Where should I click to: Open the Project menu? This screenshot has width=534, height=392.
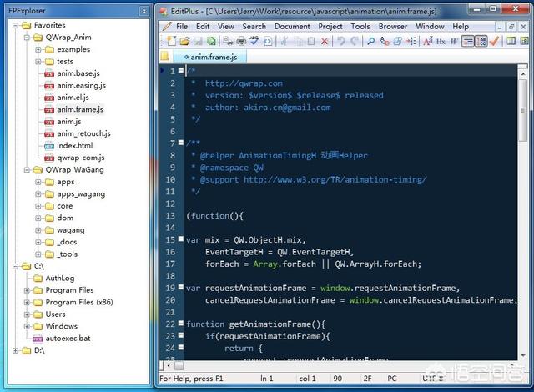330,26
